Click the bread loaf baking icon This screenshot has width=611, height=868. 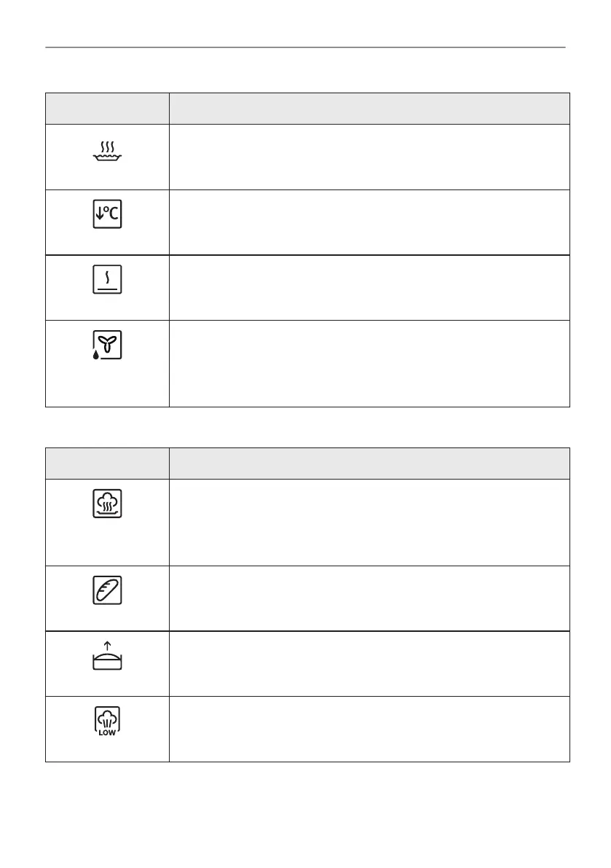pos(107,590)
